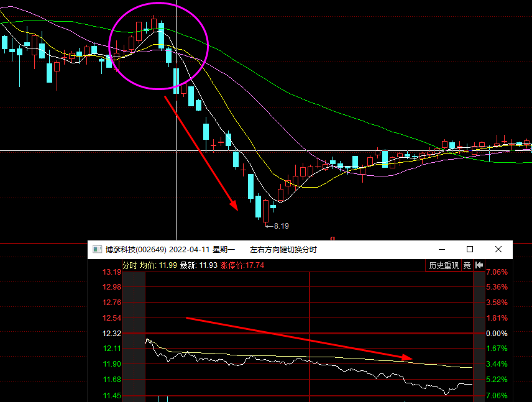This screenshot has width=532, height=402.
Task: Click the 5.22% percentage axis label
Action: tap(497, 380)
